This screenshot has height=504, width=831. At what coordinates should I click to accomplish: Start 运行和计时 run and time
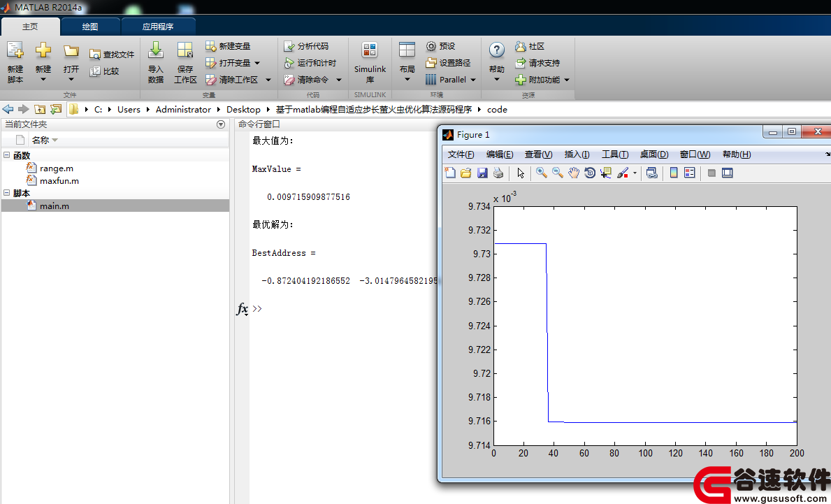tap(310, 62)
